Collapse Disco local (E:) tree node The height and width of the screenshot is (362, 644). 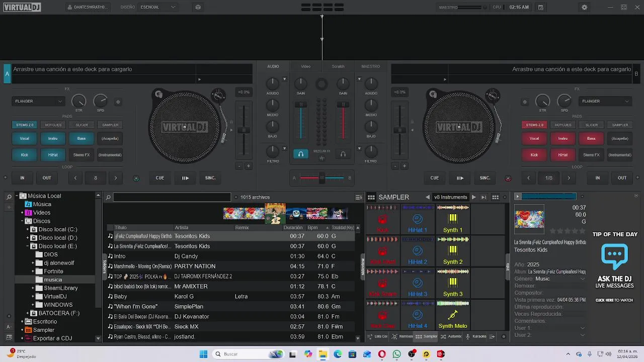(28, 246)
